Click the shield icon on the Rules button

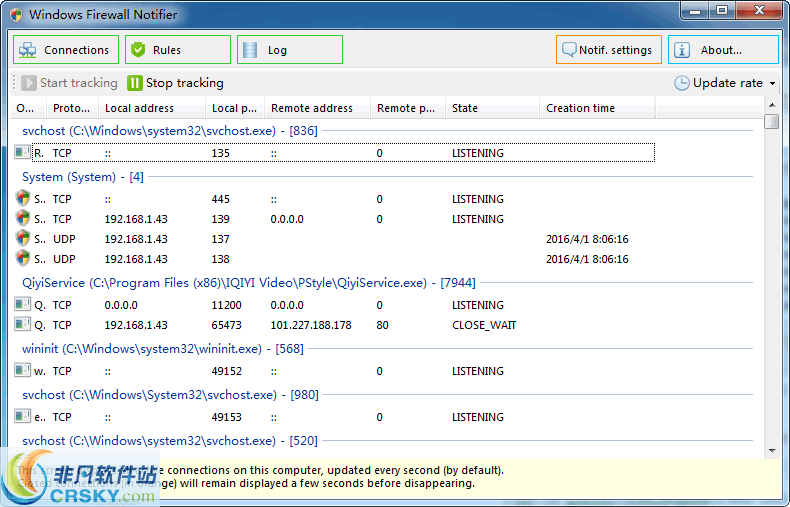(138, 50)
